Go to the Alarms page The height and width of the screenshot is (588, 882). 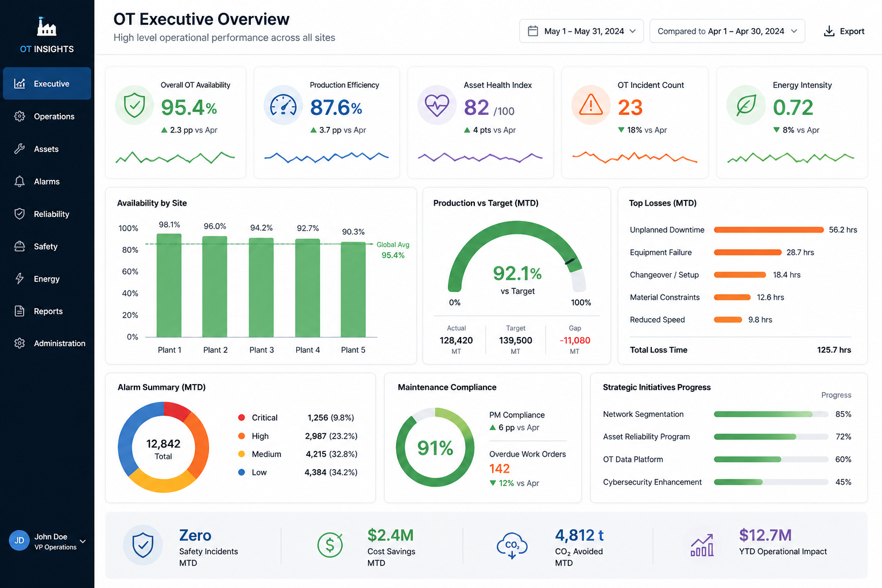pos(47,181)
